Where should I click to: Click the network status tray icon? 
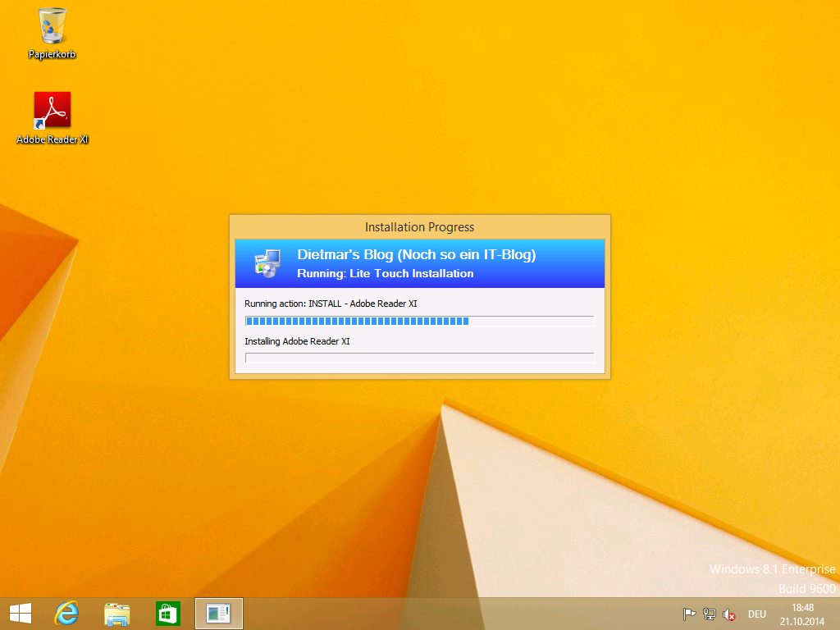tap(710, 614)
